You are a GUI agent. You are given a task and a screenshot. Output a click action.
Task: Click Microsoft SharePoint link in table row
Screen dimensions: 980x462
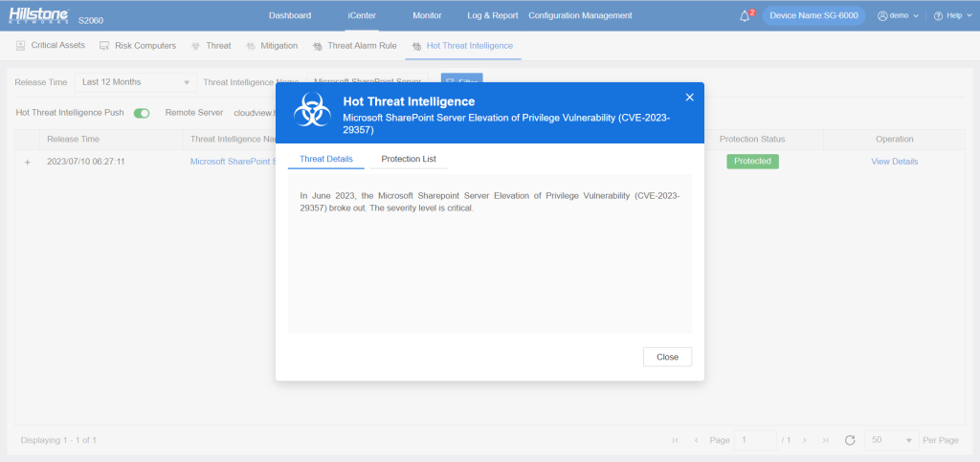234,161
